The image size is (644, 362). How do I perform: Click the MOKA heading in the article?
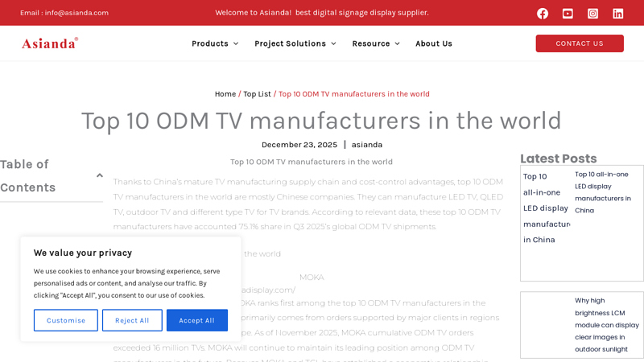[312, 278]
